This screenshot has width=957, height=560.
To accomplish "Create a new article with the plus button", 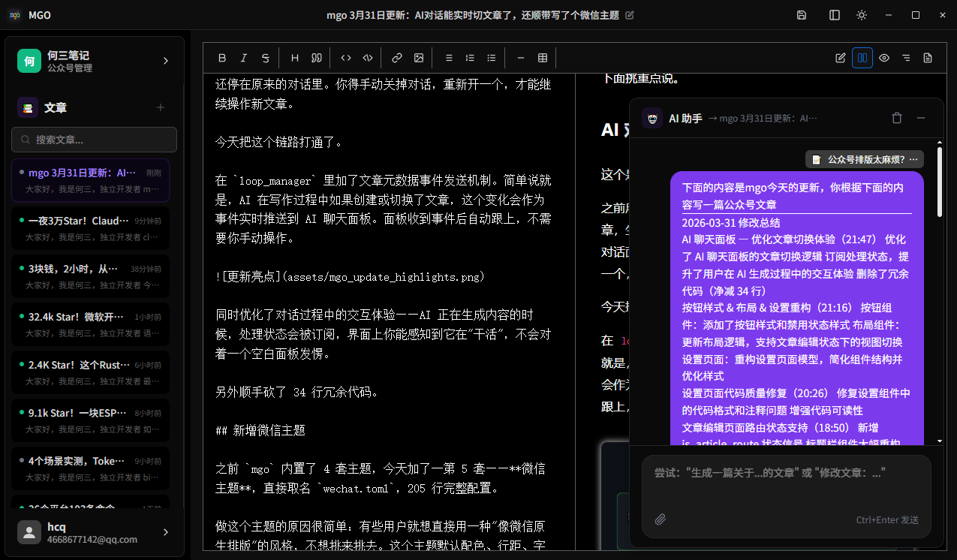I will pos(160,107).
